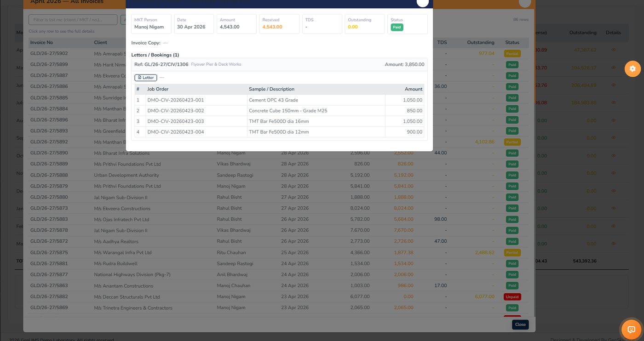Click outstanding amount 6,077.00
Screen dimensions: 644x341
pyautogui.click(x=485, y=297)
